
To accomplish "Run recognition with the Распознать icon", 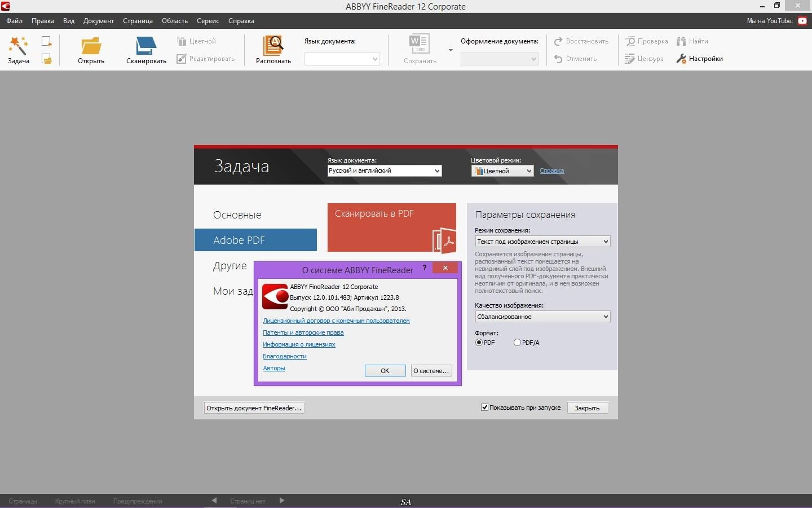I will click(273, 45).
